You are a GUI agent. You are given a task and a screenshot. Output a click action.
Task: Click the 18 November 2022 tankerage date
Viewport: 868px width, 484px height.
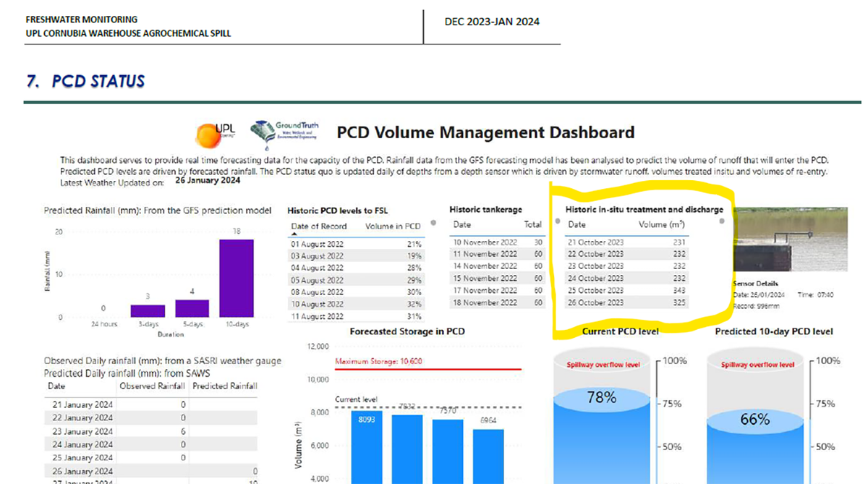tap(485, 303)
